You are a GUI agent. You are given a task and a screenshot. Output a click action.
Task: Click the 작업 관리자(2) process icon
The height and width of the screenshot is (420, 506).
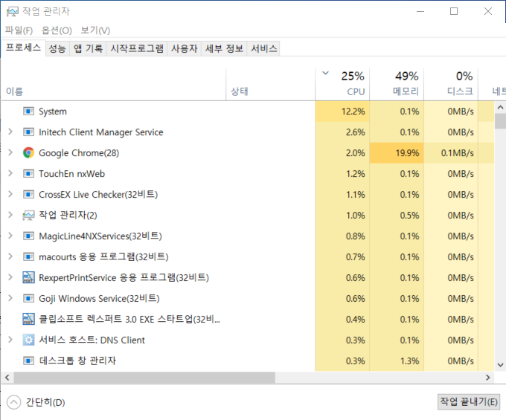pos(28,216)
